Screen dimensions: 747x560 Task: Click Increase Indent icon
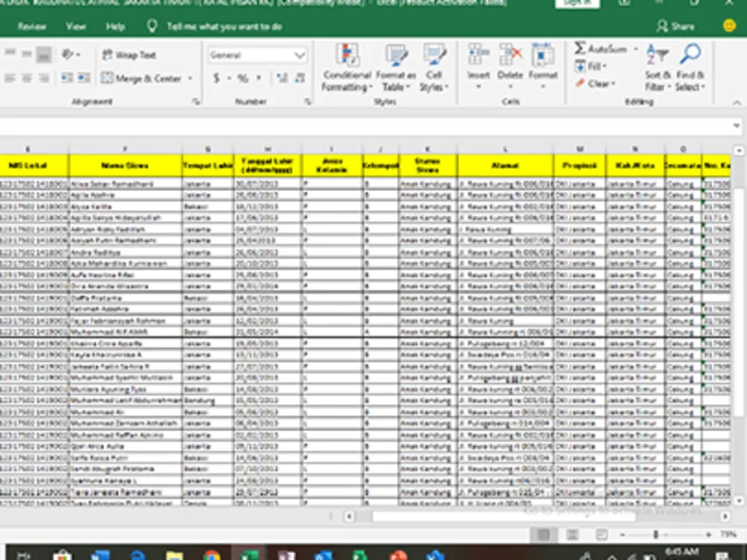pyautogui.click(x=84, y=78)
